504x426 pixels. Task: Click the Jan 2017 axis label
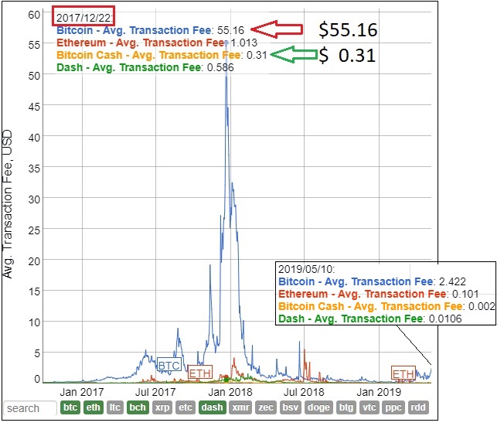coord(82,392)
